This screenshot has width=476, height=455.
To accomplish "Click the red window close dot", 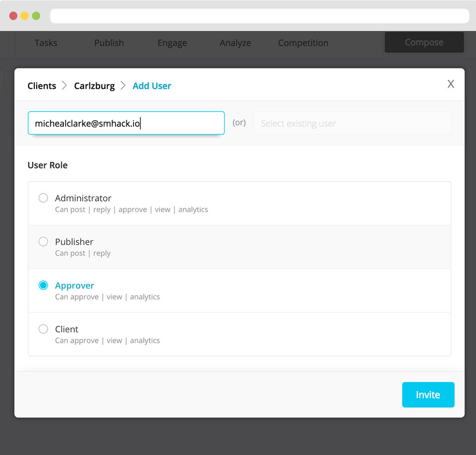I will (13, 16).
